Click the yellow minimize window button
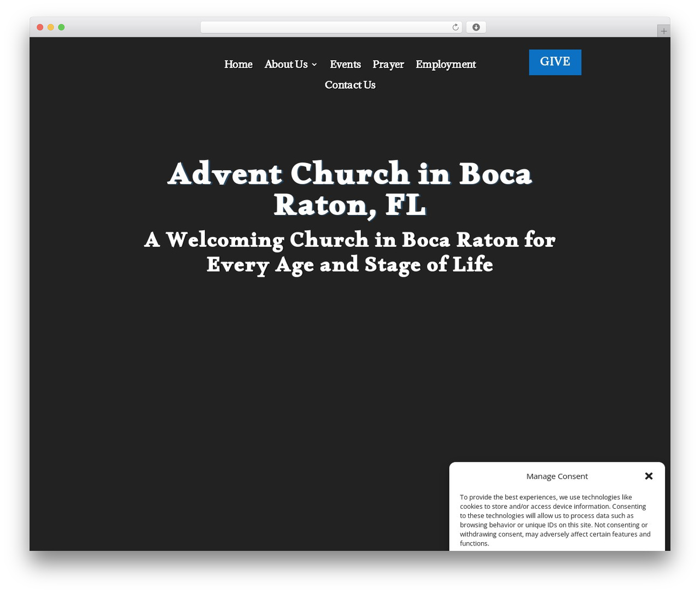The width and height of the screenshot is (700, 593). pos(50,27)
